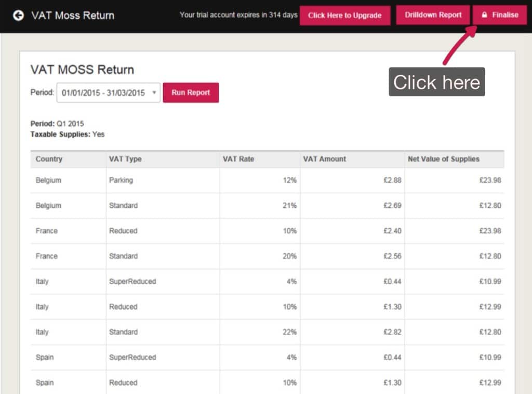Click the back arrow icon
Screen dimensions: 532x394
(x=18, y=15)
